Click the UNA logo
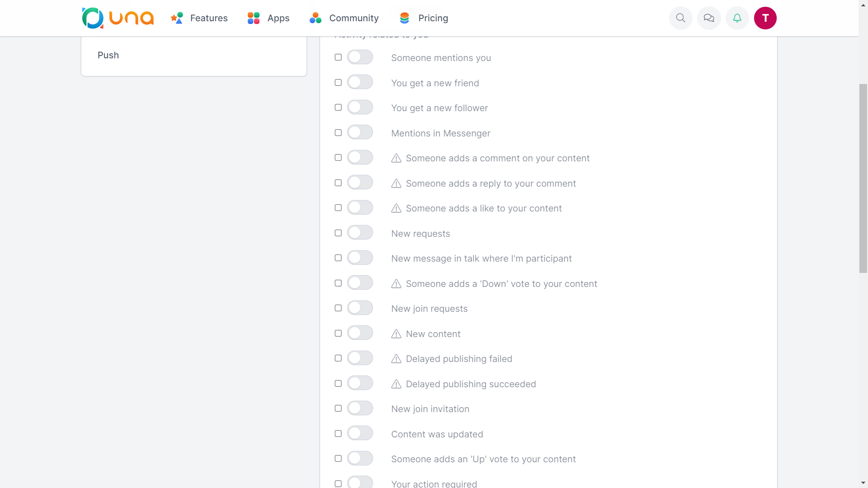This screenshot has height=488, width=868. [x=118, y=18]
